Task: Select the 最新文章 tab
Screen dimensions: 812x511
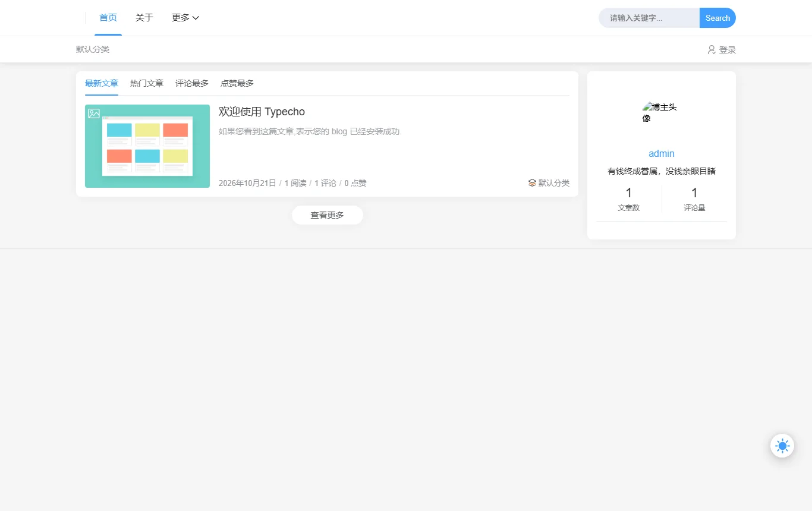Action: [102, 83]
